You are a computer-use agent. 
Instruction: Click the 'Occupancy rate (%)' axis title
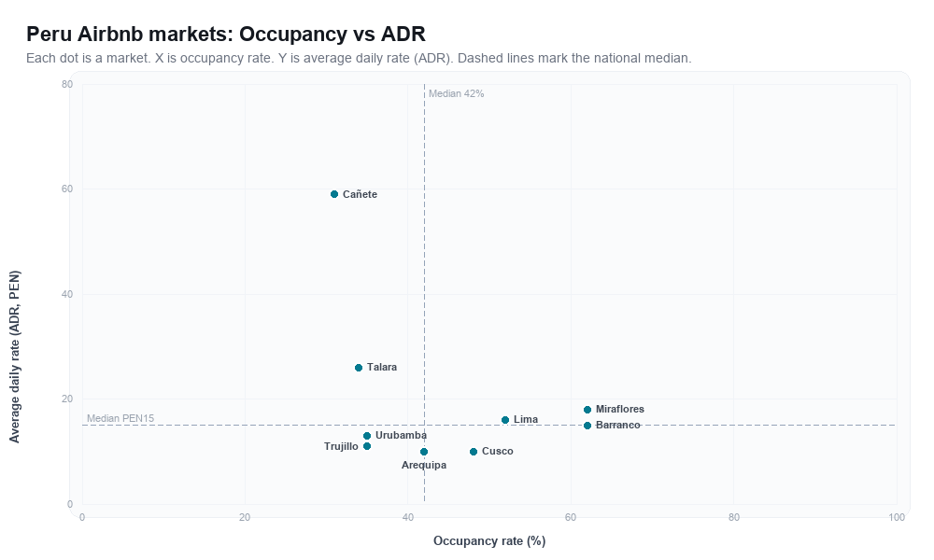point(489,541)
